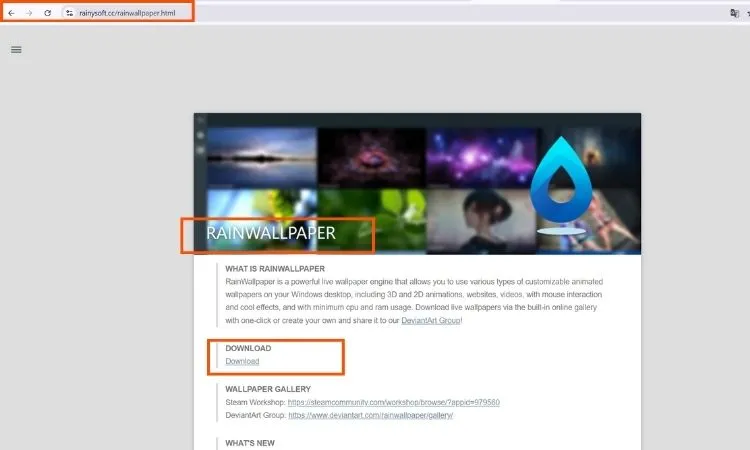Click the WALLPAPER GALLERY heading
The image size is (750, 450).
(268, 389)
